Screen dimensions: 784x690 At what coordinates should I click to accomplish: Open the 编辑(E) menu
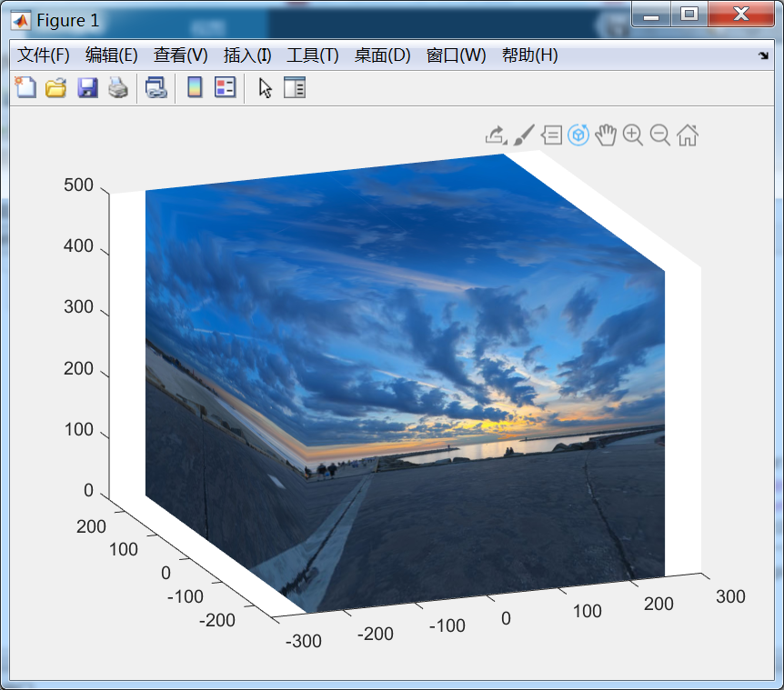[112, 55]
